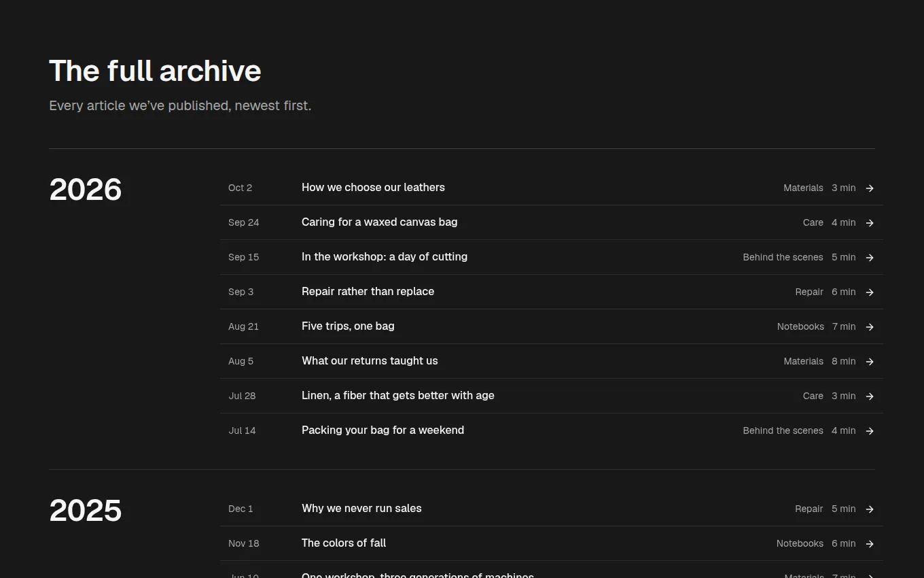Viewport: 924px width, 578px height.
Task: Click the arrow for How we choose our leathers
Action: pos(870,188)
